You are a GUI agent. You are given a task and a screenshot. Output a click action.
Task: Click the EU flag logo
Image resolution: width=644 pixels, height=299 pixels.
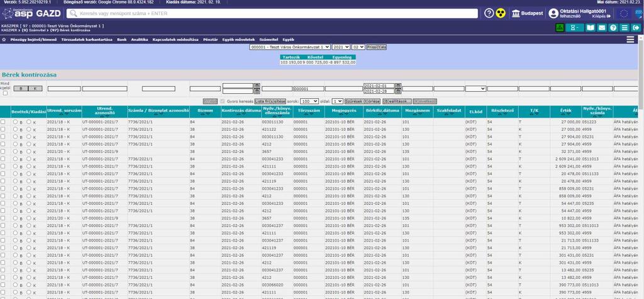625,13
